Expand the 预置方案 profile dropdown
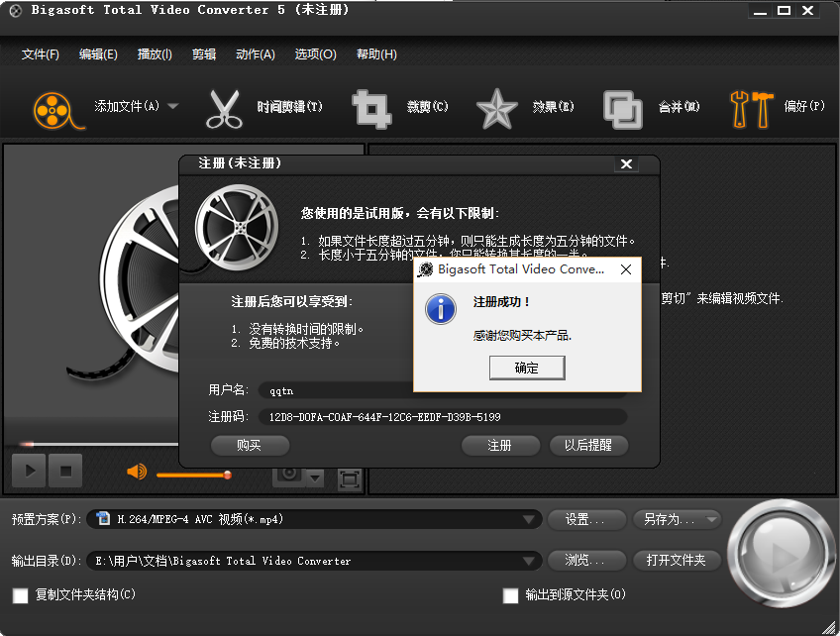The height and width of the screenshot is (636, 840). [x=529, y=519]
